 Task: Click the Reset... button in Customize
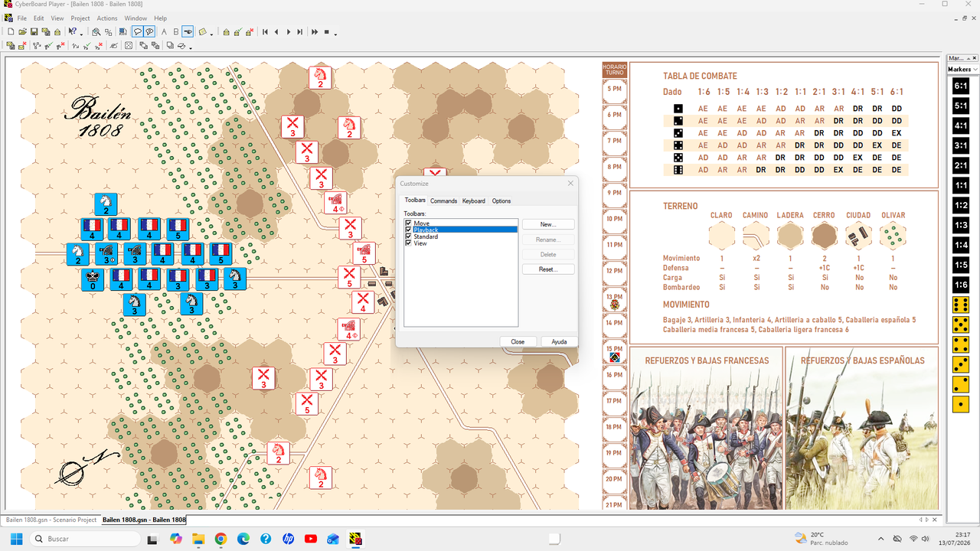pyautogui.click(x=548, y=269)
